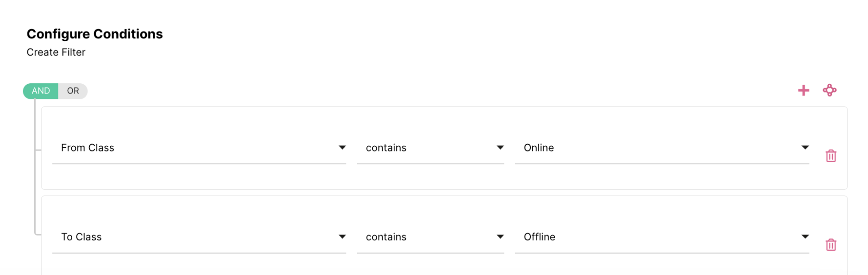Switch the filter logic to OR
The image size is (868, 275).
[x=73, y=91]
